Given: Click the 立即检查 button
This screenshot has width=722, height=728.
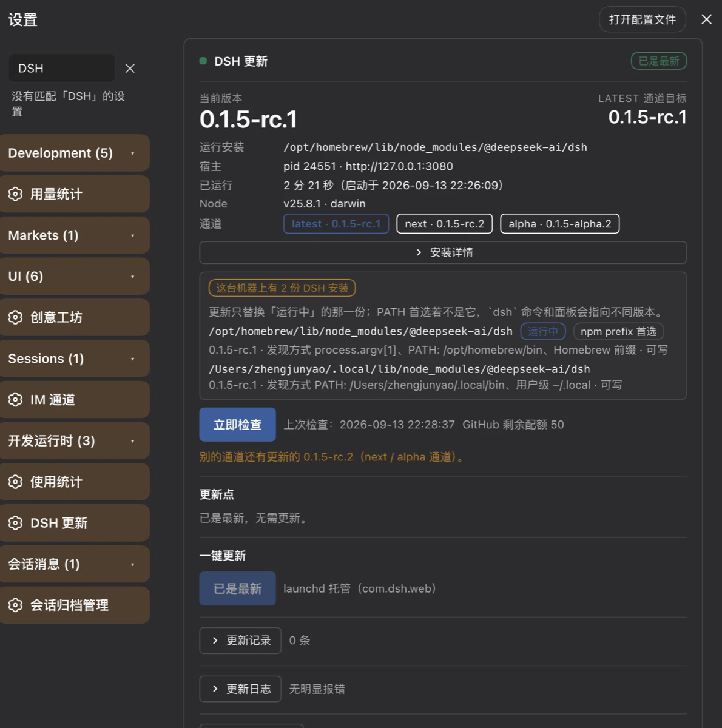Looking at the screenshot, I should (x=237, y=425).
